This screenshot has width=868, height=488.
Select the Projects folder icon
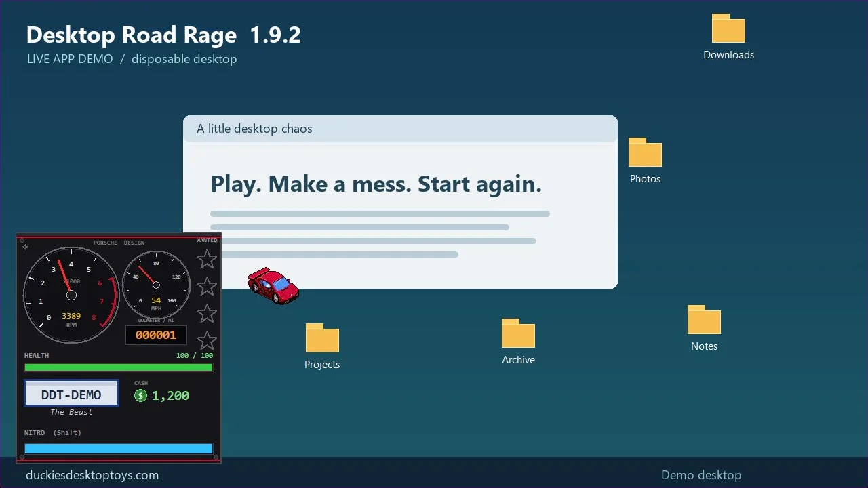click(x=322, y=338)
